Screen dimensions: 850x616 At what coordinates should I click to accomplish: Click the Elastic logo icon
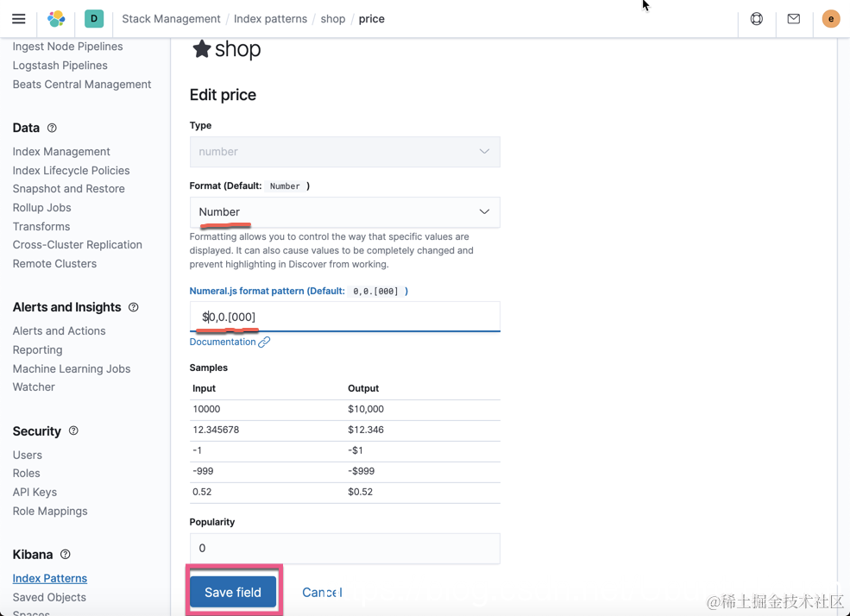(x=56, y=19)
